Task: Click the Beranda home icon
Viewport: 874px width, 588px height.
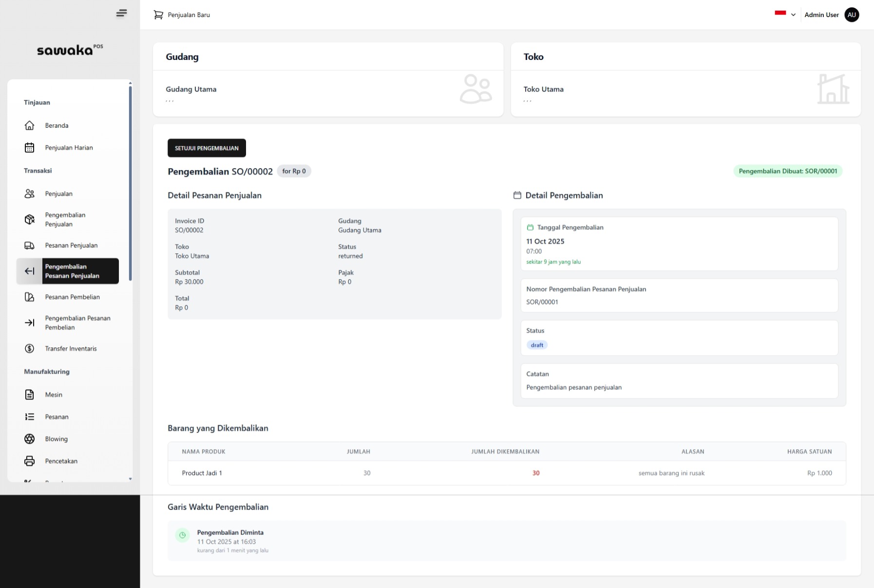Action: [30, 126]
